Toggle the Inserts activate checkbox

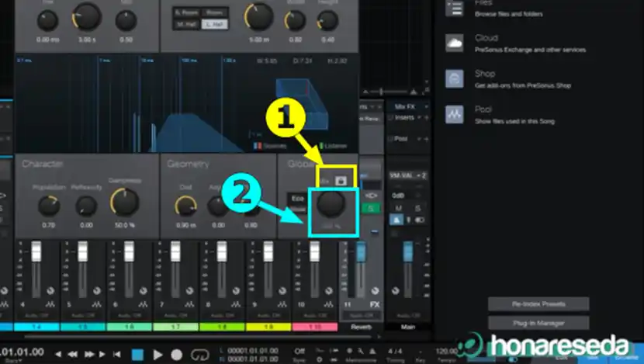390,118
